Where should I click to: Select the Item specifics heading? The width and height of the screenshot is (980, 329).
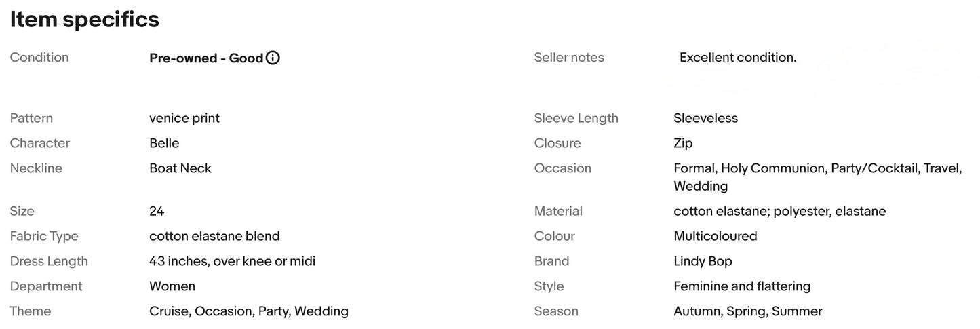point(85,20)
